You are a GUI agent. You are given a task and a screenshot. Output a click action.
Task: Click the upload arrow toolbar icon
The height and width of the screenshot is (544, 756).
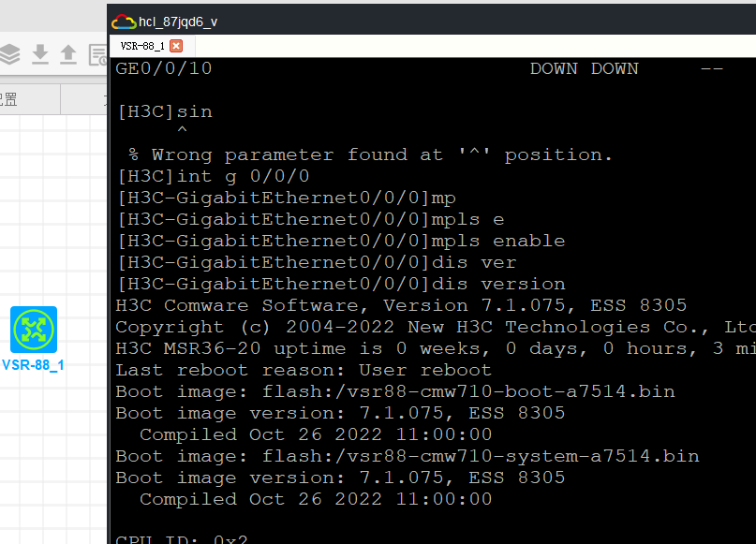(68, 54)
